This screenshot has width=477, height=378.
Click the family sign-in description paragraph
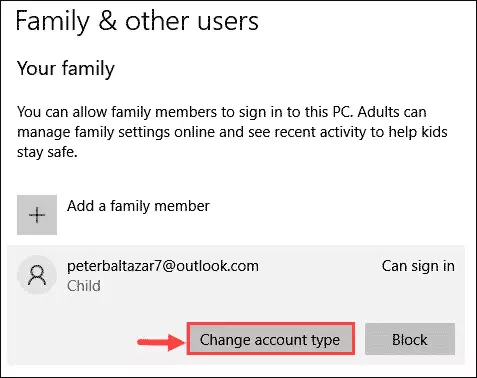pos(232,132)
